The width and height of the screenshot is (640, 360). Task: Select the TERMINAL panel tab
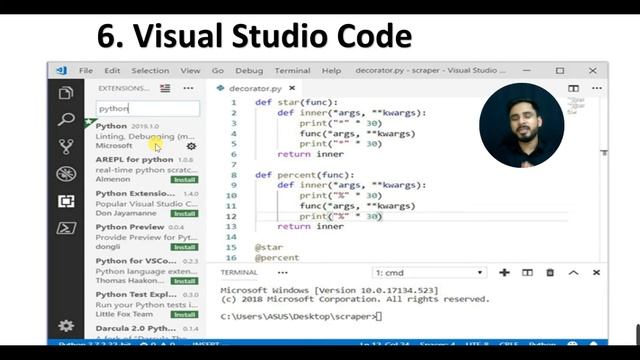tap(239, 273)
